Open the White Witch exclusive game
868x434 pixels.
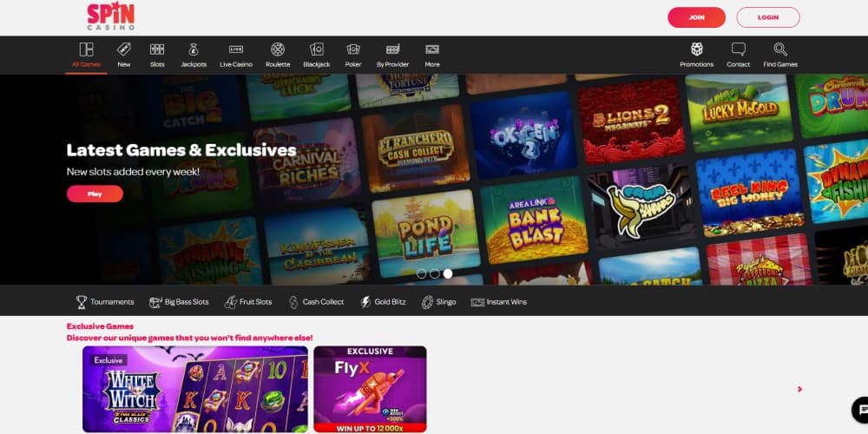(195, 389)
